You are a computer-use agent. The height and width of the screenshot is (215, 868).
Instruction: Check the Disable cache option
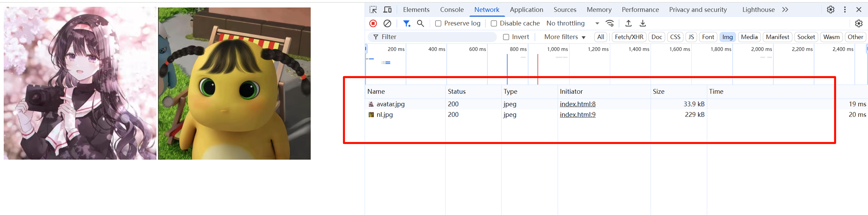[x=494, y=23]
